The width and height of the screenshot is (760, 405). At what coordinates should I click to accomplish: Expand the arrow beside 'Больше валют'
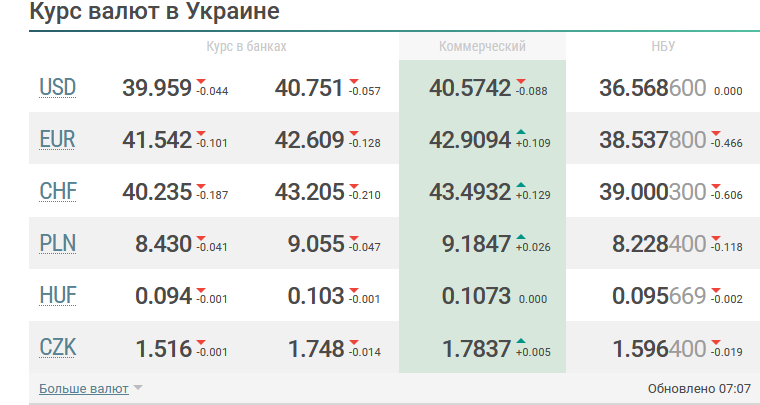[x=138, y=388]
